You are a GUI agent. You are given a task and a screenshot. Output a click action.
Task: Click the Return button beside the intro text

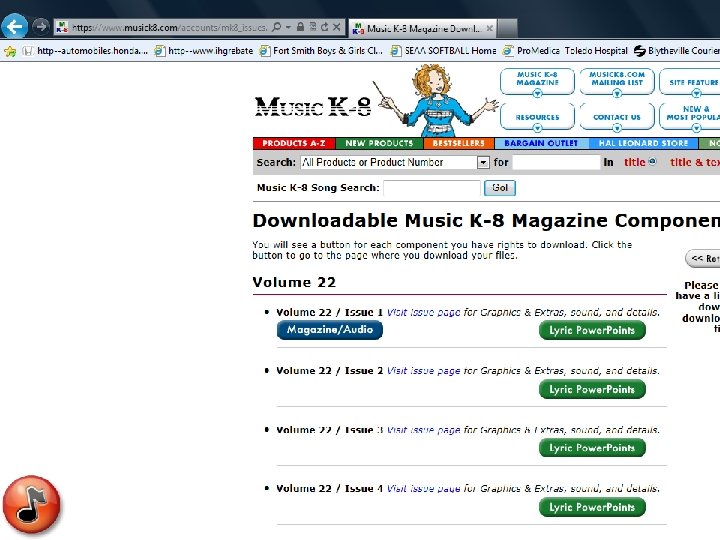[703, 259]
